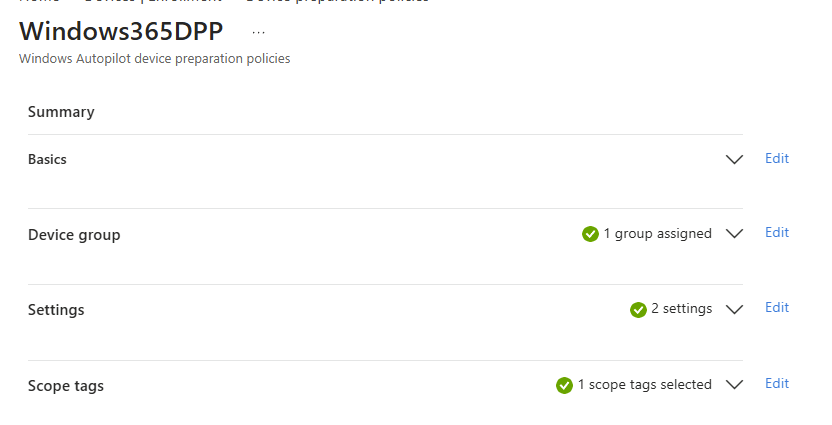Click the green checkmark for Scope tags

(564, 385)
